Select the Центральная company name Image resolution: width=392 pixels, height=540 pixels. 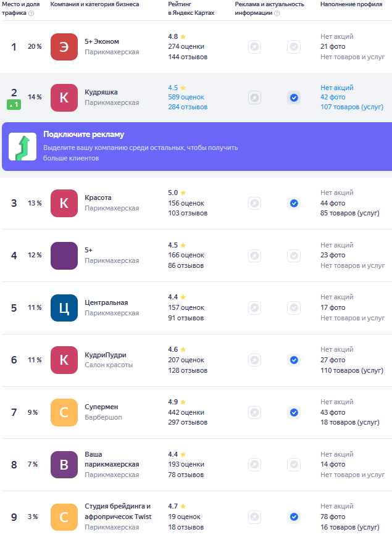pyautogui.click(x=106, y=303)
